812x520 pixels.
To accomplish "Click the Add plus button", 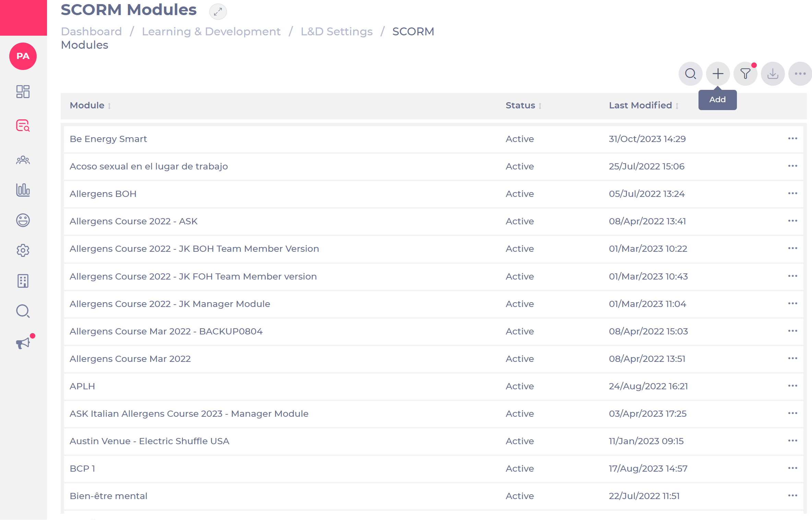I will 718,74.
